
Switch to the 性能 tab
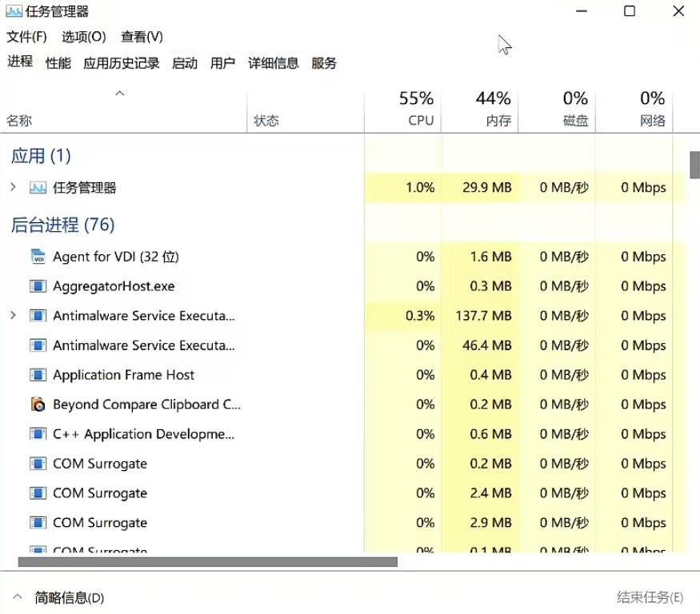point(58,63)
